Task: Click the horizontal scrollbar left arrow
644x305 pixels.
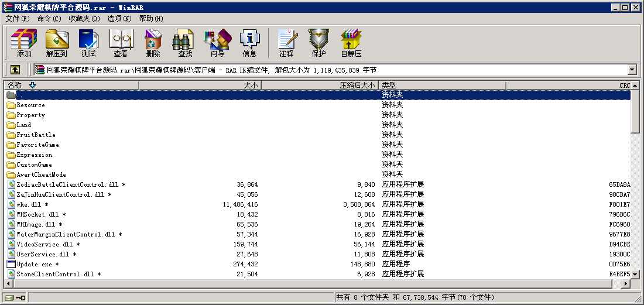Action: 8,284
